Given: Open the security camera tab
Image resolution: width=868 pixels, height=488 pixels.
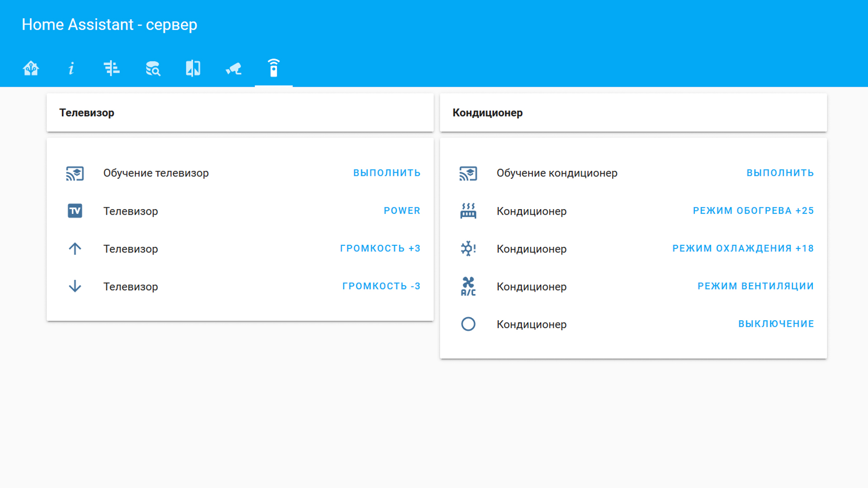Looking at the screenshot, I should tap(233, 69).
